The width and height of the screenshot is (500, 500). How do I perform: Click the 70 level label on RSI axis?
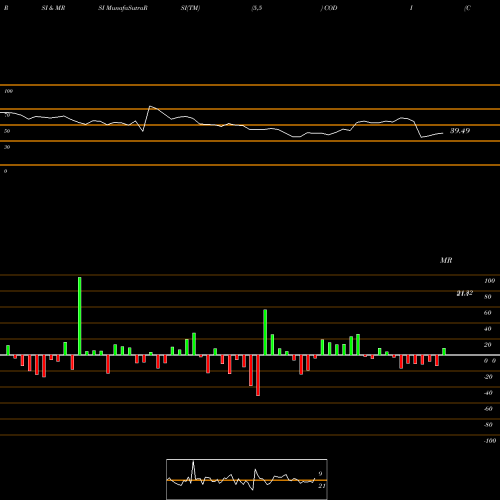point(7,115)
